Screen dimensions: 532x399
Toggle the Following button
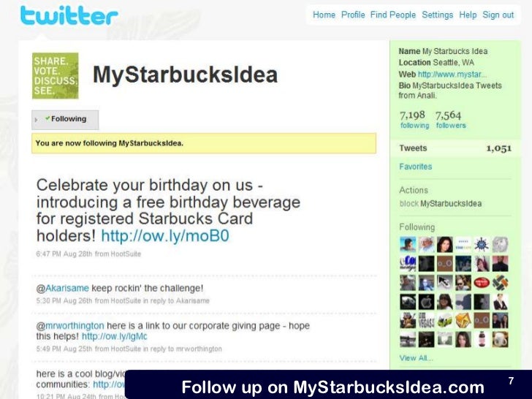coord(65,119)
